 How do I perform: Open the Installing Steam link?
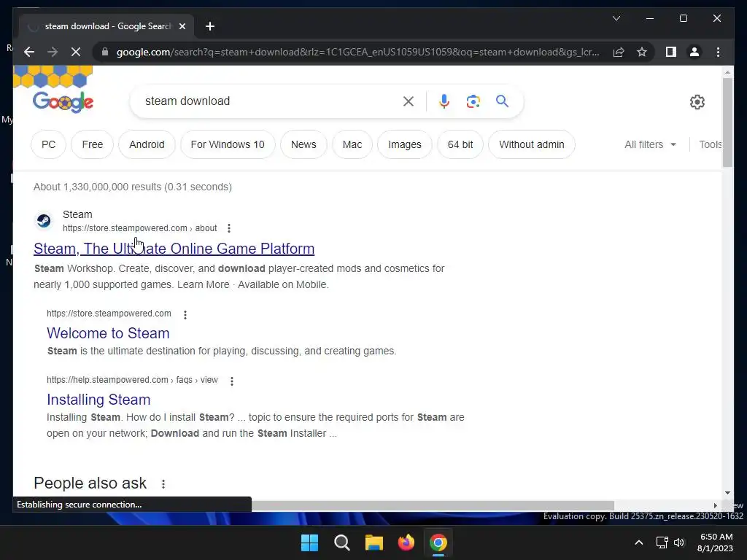98,400
